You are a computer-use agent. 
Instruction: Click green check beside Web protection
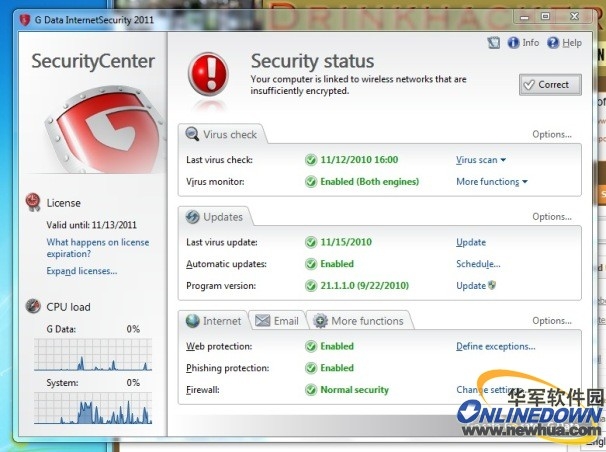(311, 346)
